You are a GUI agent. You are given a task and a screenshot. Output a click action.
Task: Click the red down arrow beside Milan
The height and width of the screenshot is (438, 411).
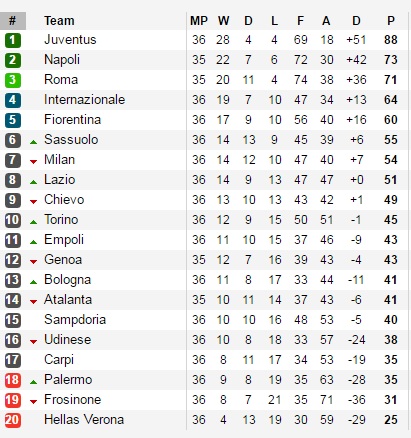click(33, 162)
